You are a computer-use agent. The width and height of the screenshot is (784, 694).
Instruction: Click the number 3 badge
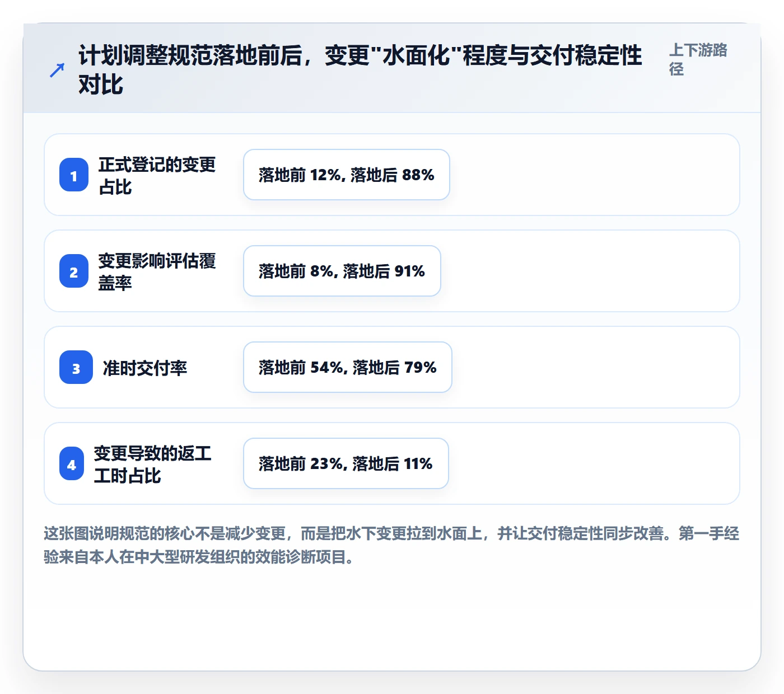[76, 367]
